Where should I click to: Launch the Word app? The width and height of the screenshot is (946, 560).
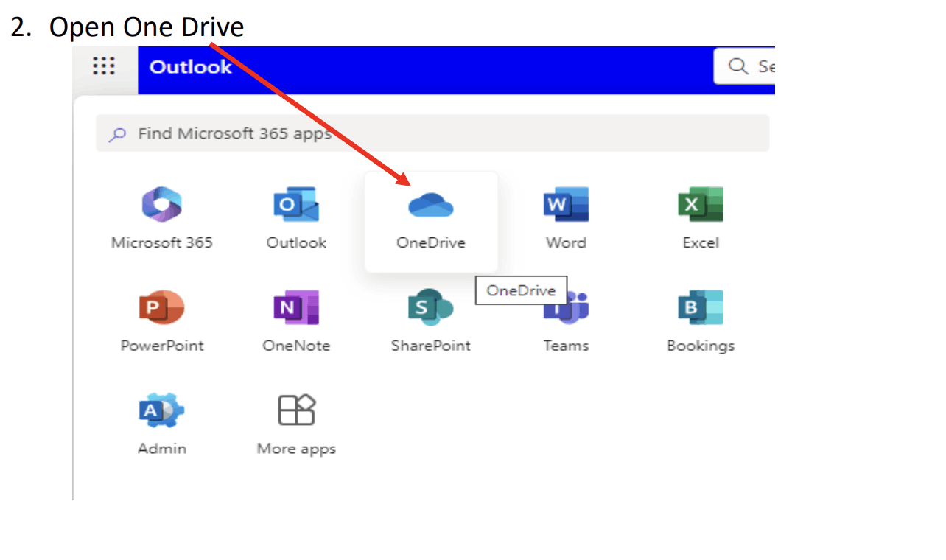(566, 217)
